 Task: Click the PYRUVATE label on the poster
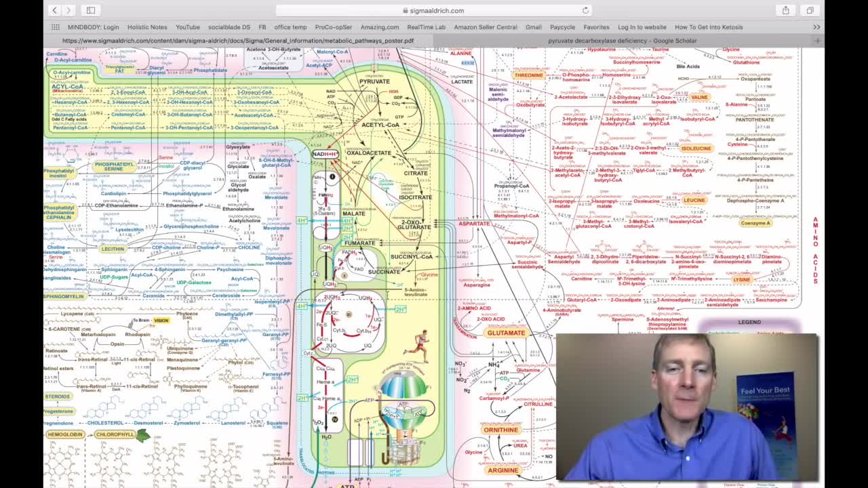pos(374,81)
